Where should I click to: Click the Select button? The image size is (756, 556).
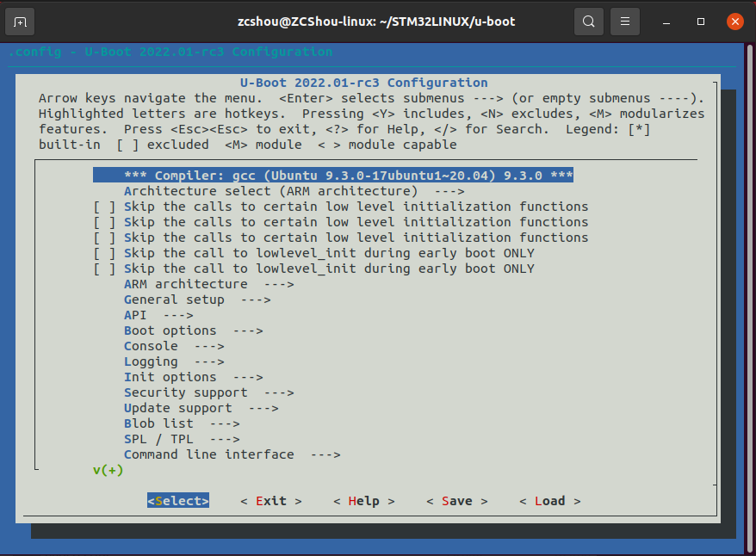(178, 501)
